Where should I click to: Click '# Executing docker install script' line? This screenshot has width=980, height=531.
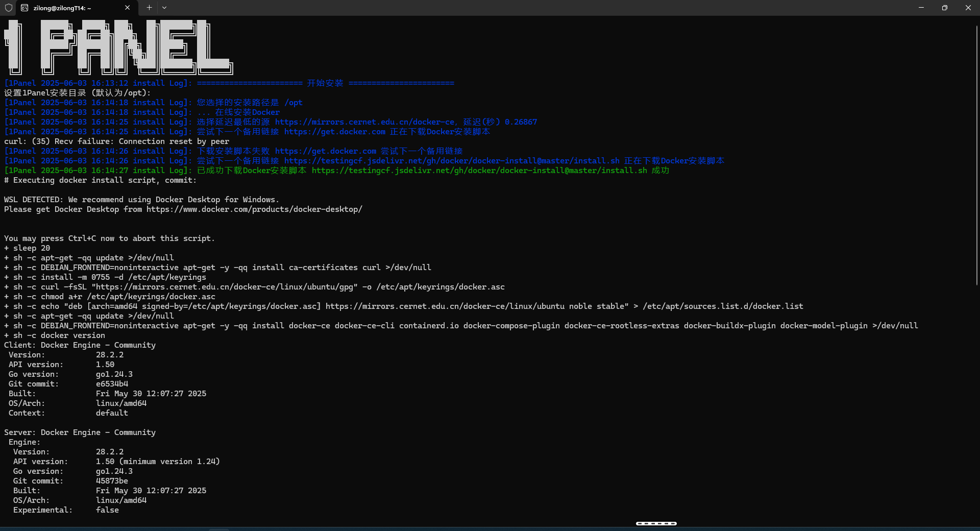pyautogui.click(x=101, y=180)
